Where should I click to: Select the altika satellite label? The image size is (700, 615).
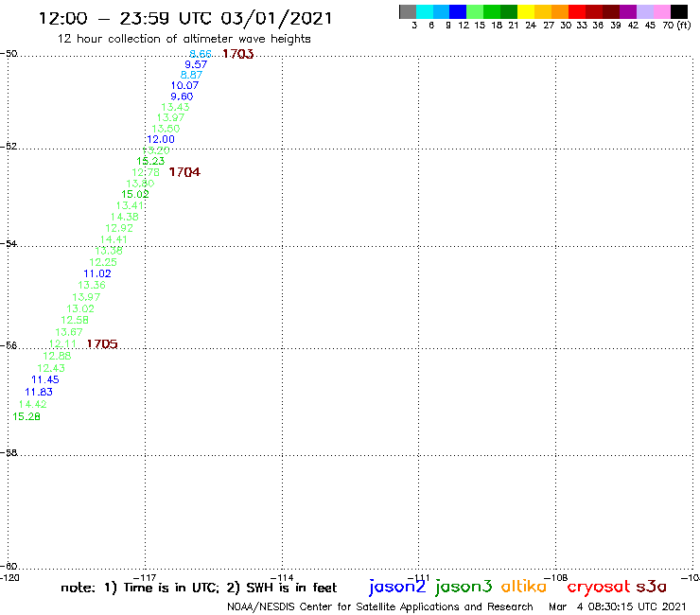tap(524, 587)
